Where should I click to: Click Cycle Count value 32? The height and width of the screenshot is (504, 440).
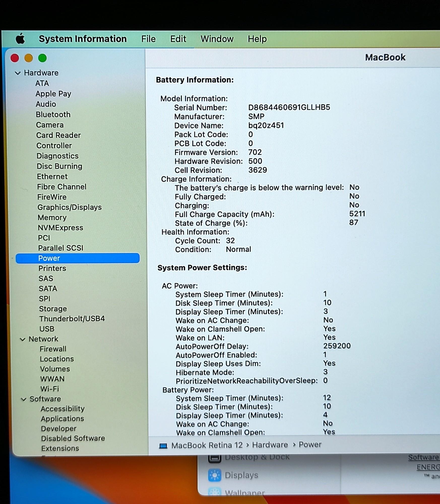(x=230, y=241)
